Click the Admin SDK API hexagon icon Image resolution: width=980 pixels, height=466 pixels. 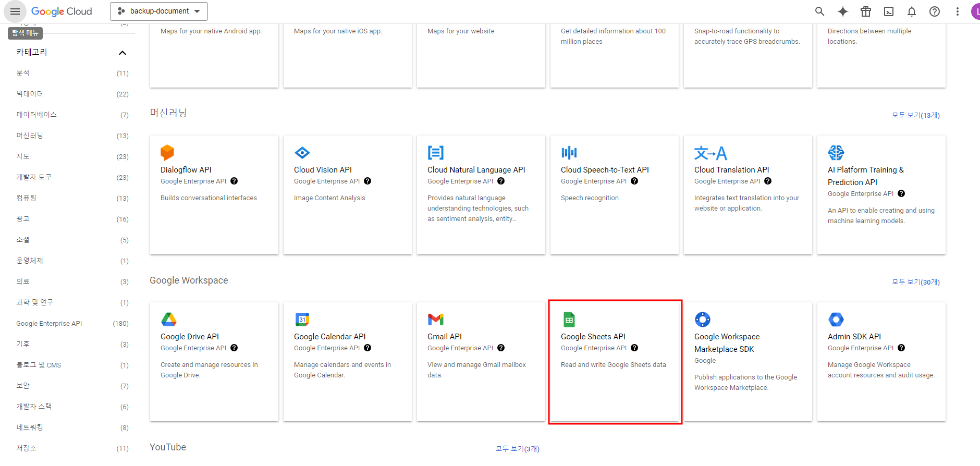(836, 320)
